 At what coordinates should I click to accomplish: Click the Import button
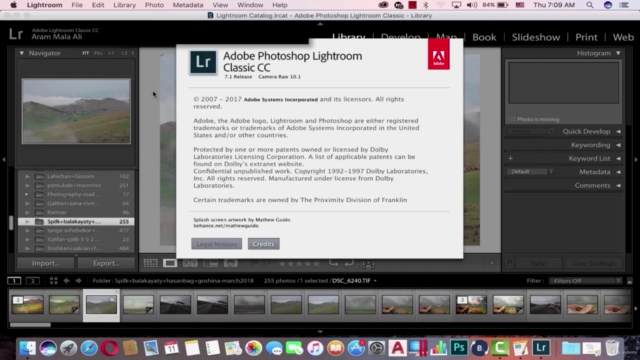coord(45,263)
